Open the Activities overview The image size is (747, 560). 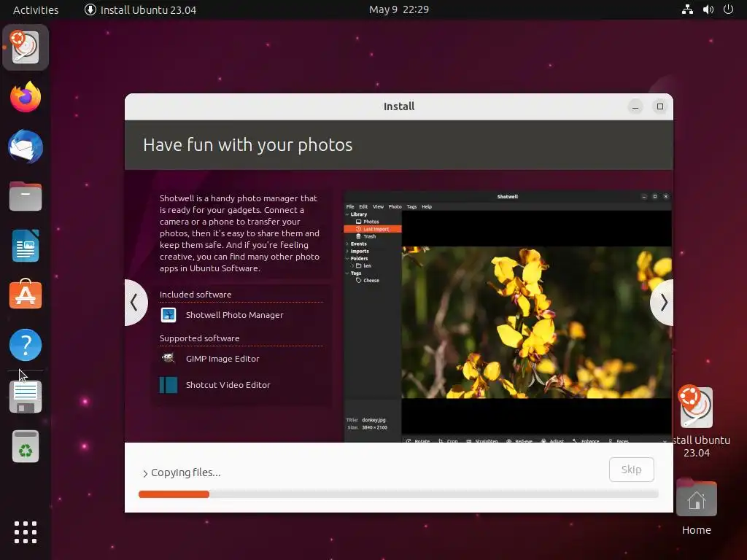[x=36, y=9]
